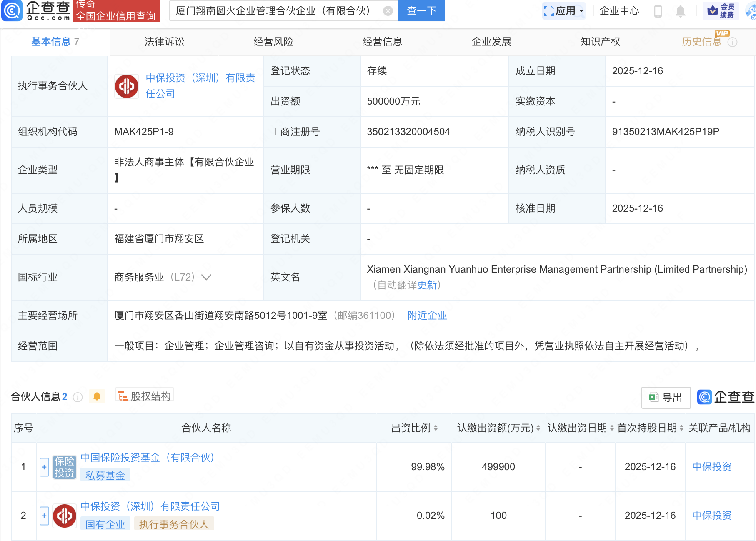The width and height of the screenshot is (756, 541).
Task: Open the 股权结构 equity structure view
Action: point(145,396)
